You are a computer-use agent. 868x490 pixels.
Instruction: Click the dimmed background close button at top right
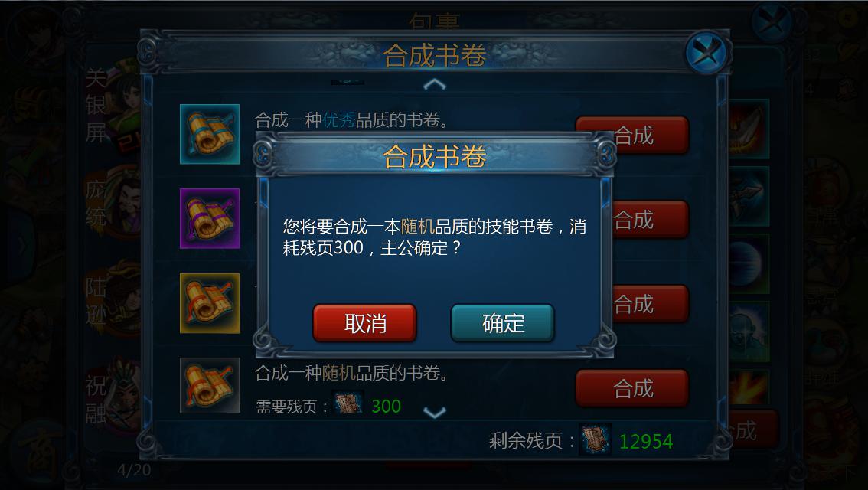click(x=772, y=23)
